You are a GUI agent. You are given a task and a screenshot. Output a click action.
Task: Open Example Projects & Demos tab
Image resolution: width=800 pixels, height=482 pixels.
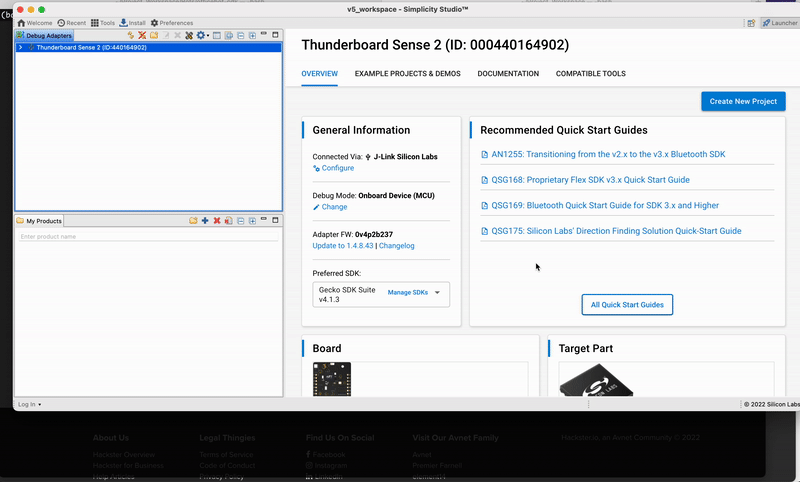point(408,73)
